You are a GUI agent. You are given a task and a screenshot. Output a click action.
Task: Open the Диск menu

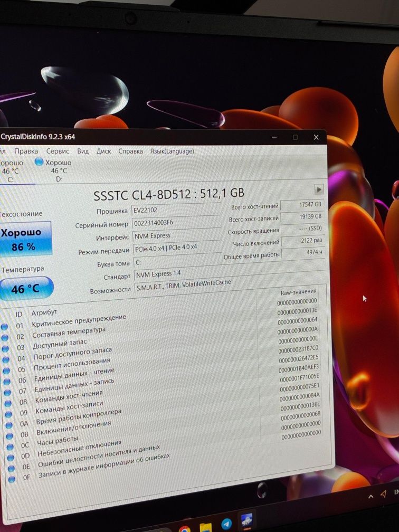click(103, 151)
